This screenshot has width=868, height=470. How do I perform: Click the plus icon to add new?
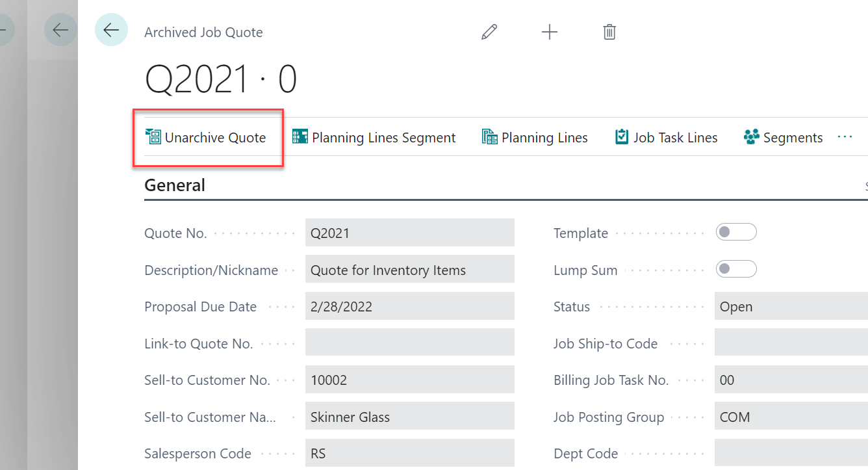coord(550,32)
